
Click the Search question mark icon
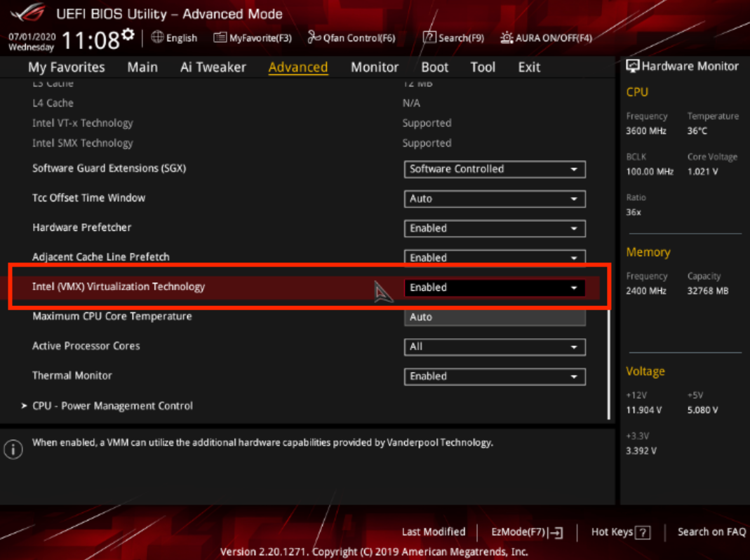click(x=429, y=37)
